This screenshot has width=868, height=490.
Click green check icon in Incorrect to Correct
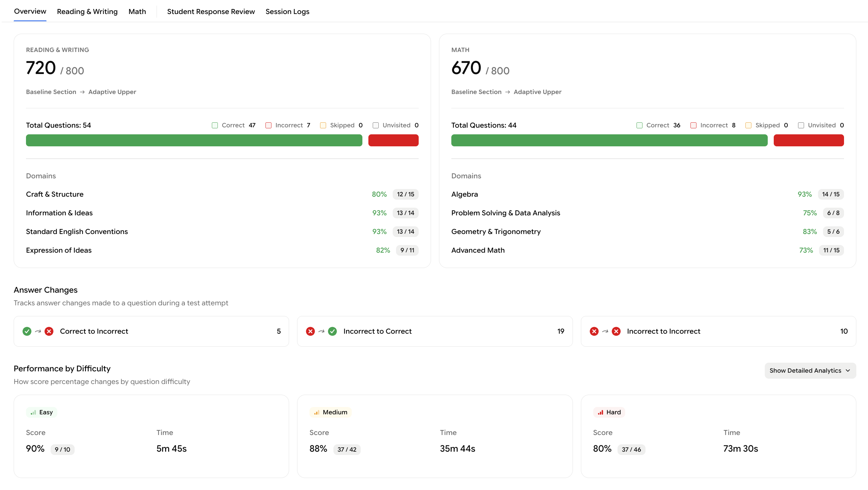(332, 332)
